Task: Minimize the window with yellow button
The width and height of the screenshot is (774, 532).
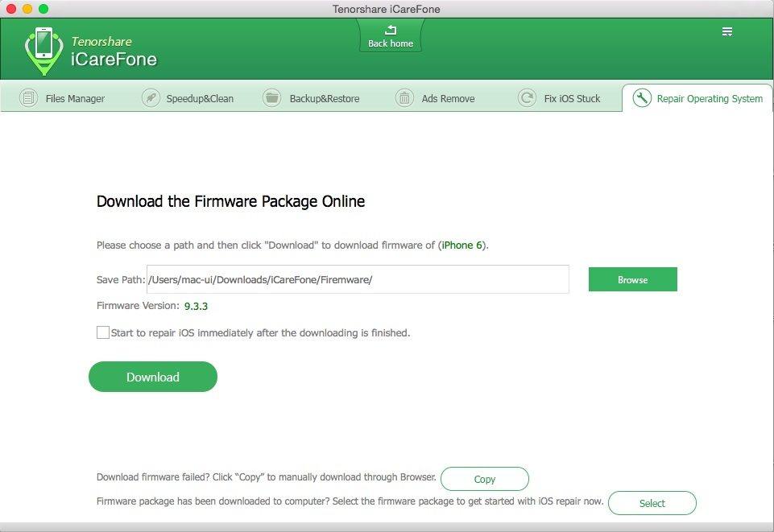Action: [27, 9]
